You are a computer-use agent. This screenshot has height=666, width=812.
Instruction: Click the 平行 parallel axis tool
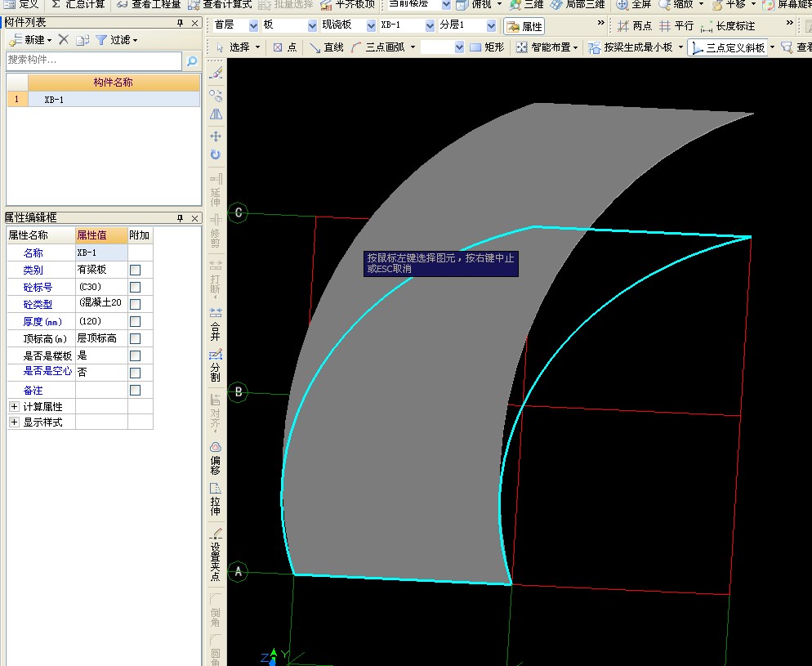[x=676, y=26]
